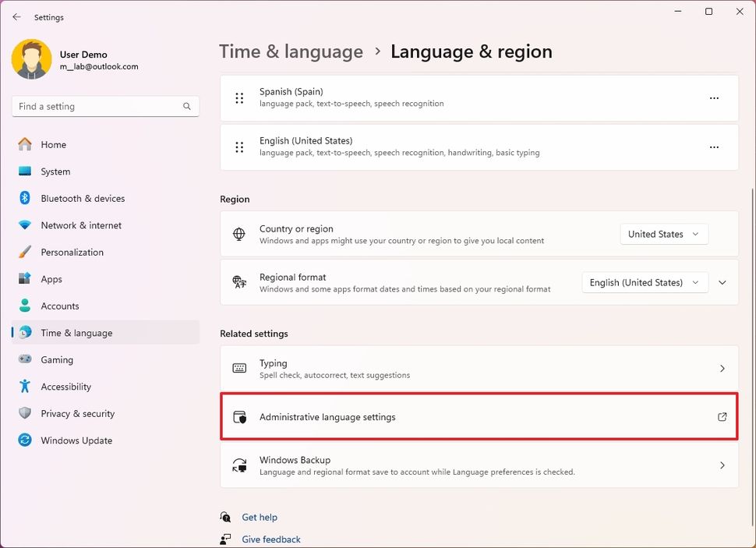Viewport: 756px width, 548px height.
Task: Click the Administrative language settings icon
Action: 239,416
